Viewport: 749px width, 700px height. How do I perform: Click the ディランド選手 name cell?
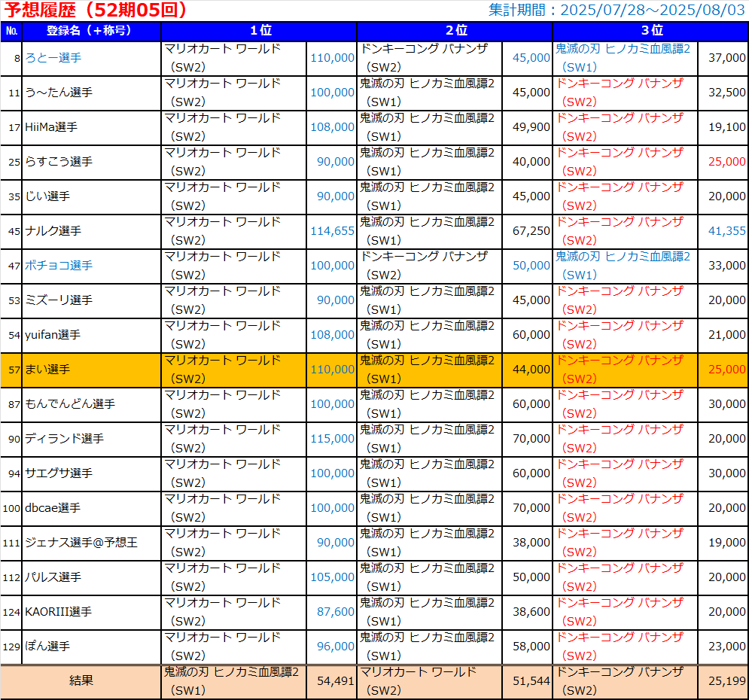click(x=91, y=440)
